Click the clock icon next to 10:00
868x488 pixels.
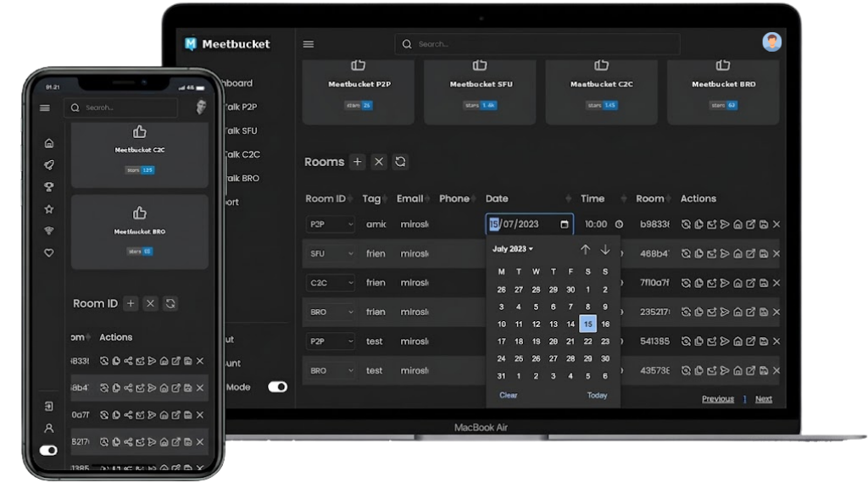click(x=619, y=224)
